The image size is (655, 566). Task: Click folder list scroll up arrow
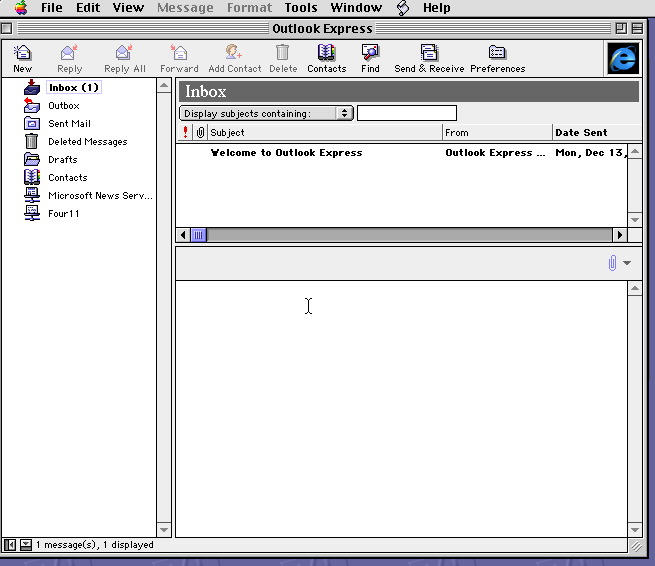pos(164,86)
